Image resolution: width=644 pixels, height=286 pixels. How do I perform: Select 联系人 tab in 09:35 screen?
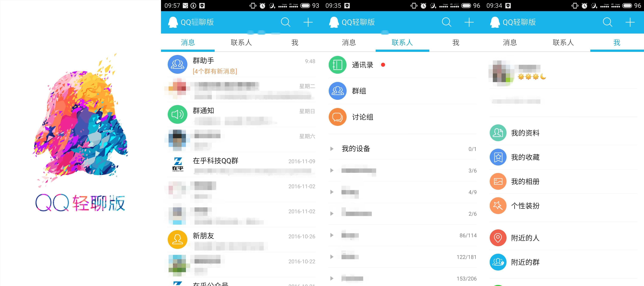coord(402,43)
